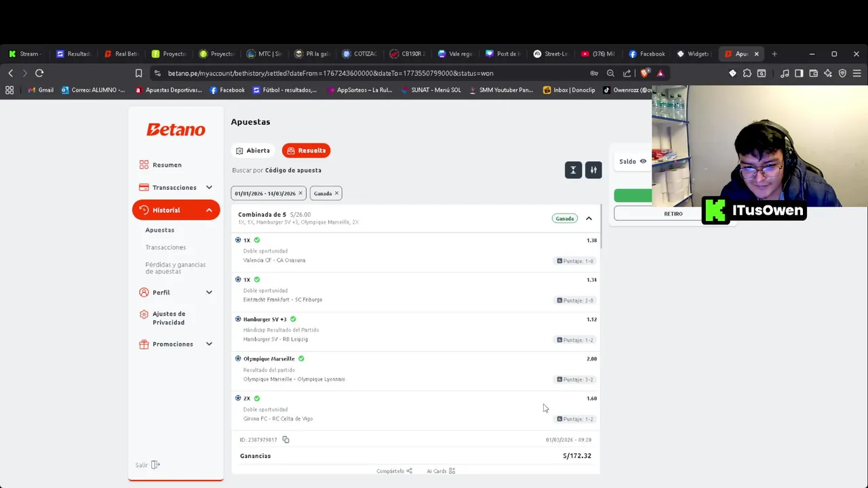The height and width of the screenshot is (488, 868).
Task: Switch to the Street-Le browser tab
Action: tap(551, 54)
